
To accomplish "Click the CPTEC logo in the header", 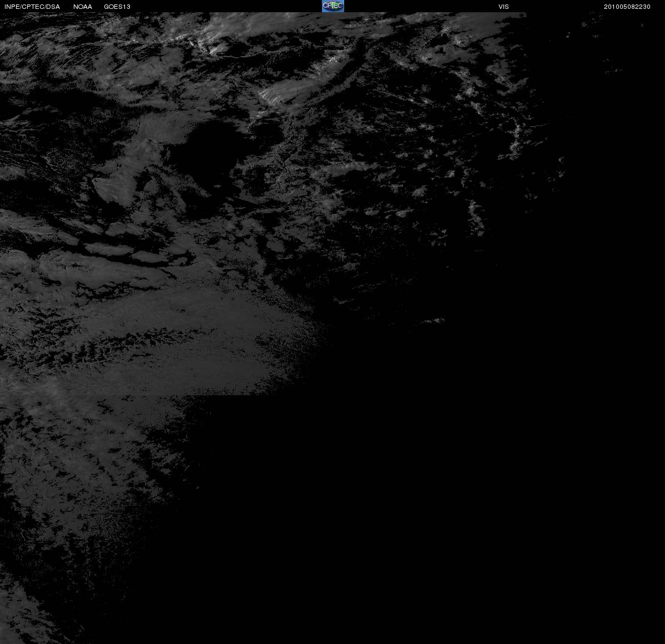I will point(333,6).
